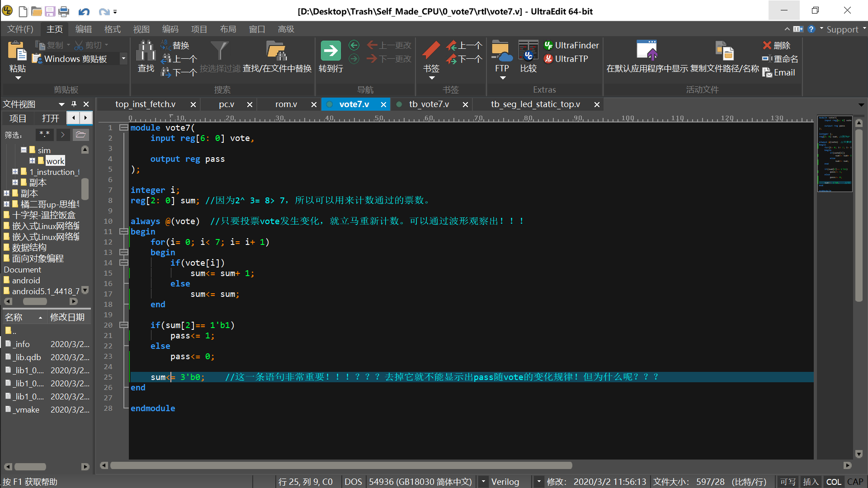Switch to the tb_vote7.v tab
This screenshot has width=868, height=488.
coord(429,104)
